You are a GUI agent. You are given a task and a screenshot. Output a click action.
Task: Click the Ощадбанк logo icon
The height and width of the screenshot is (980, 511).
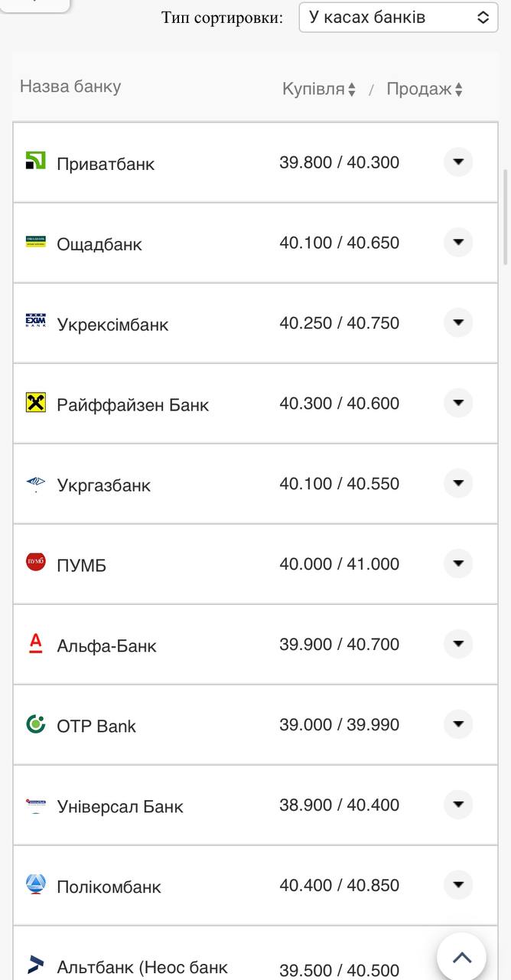point(36,242)
